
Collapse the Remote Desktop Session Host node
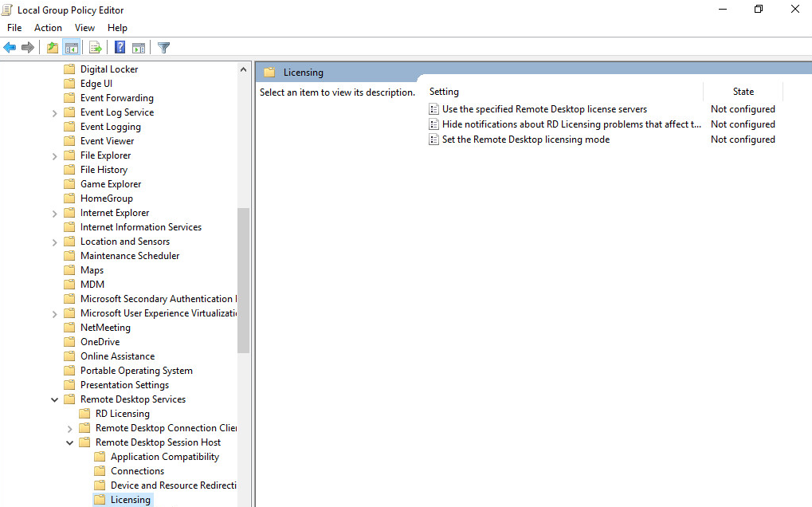pyautogui.click(x=69, y=443)
